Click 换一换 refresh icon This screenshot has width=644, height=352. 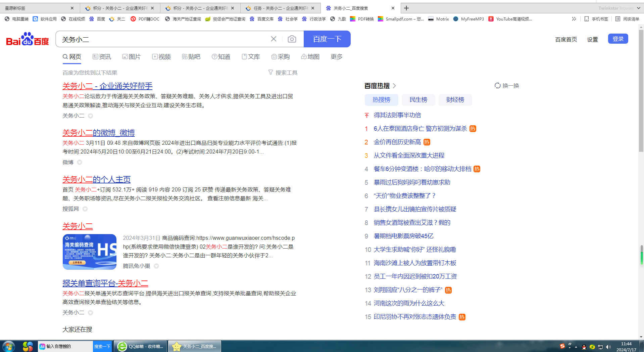[x=497, y=86]
